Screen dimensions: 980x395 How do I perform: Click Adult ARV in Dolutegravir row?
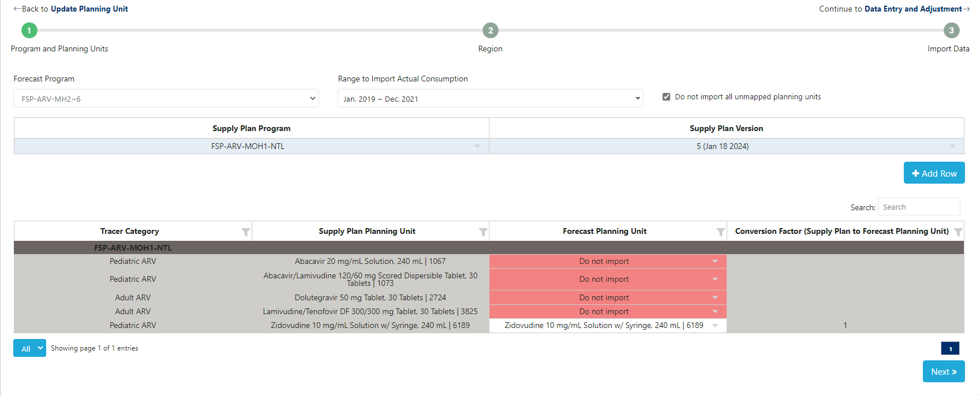pos(133,297)
